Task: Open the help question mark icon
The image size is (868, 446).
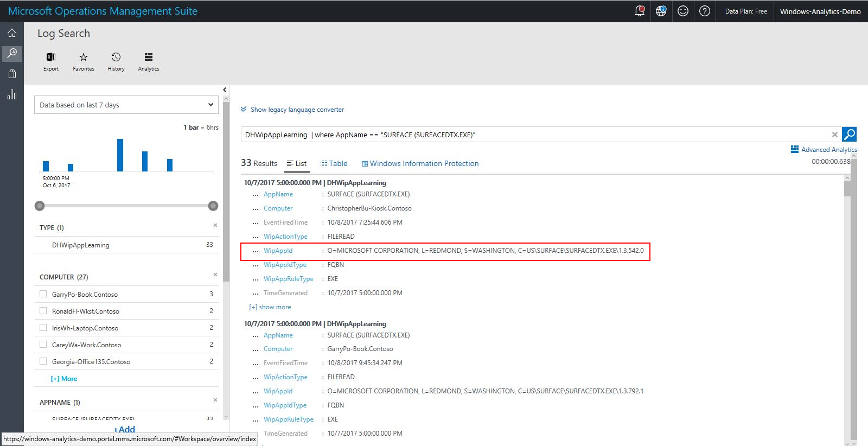Action: 705,11
